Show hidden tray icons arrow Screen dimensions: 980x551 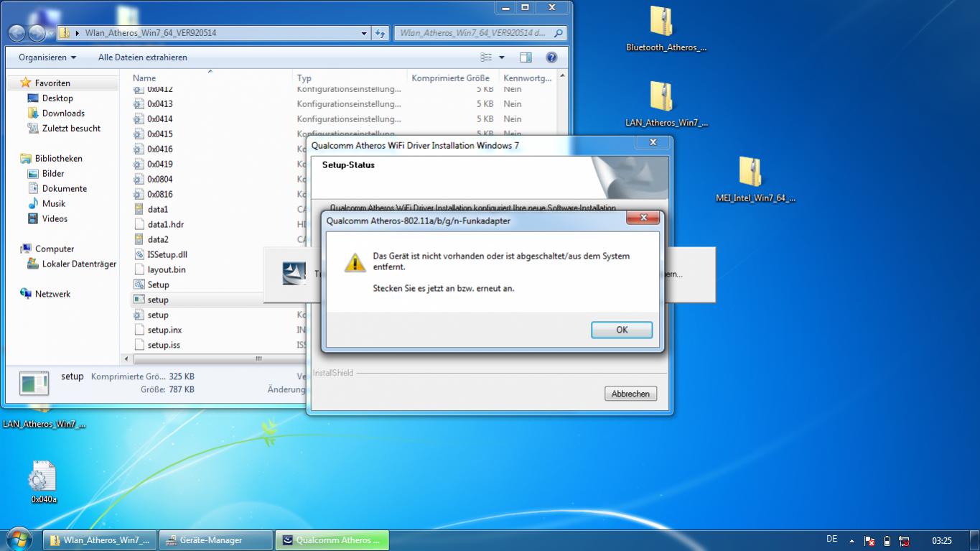pyautogui.click(x=851, y=541)
